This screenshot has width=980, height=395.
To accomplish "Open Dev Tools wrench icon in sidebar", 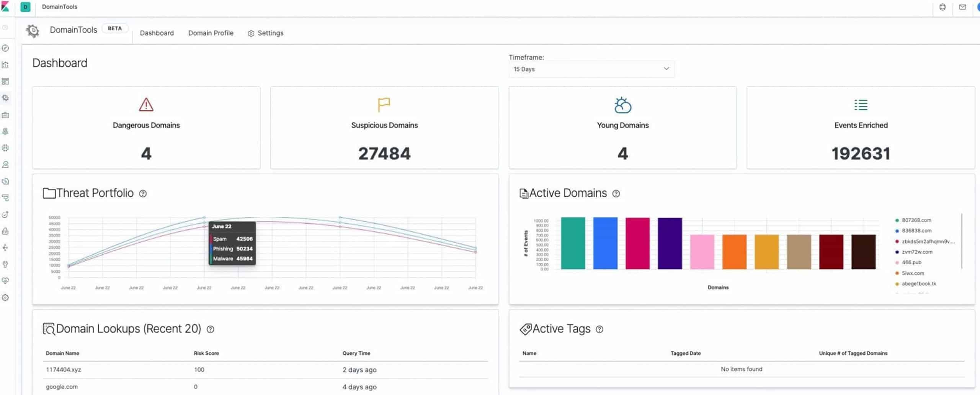I will (x=5, y=264).
